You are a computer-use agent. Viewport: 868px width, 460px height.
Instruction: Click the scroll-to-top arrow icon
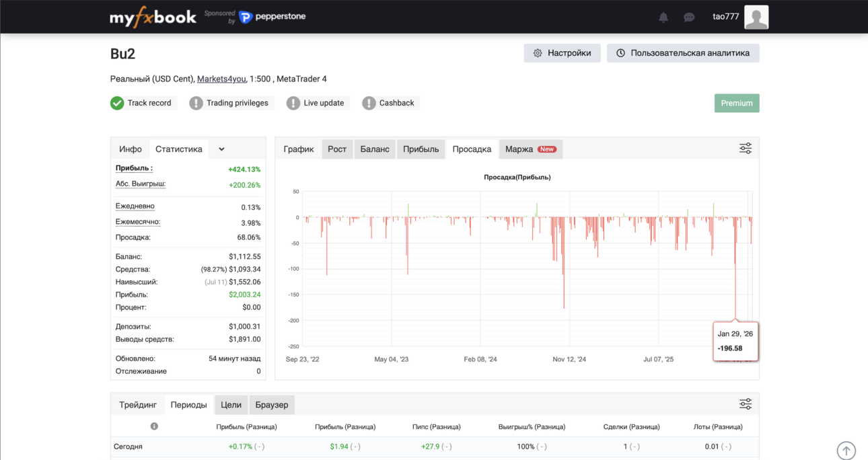point(846,451)
